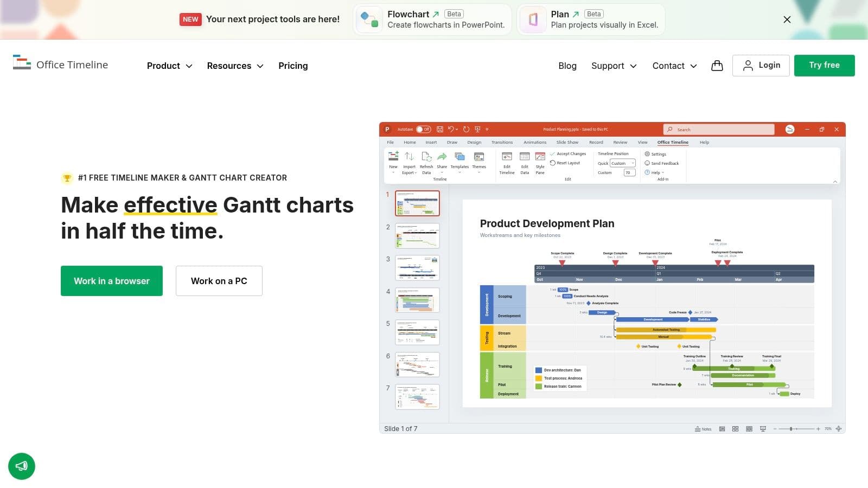Click the Send Feedback icon
The image size is (868, 488).
pyautogui.click(x=647, y=163)
